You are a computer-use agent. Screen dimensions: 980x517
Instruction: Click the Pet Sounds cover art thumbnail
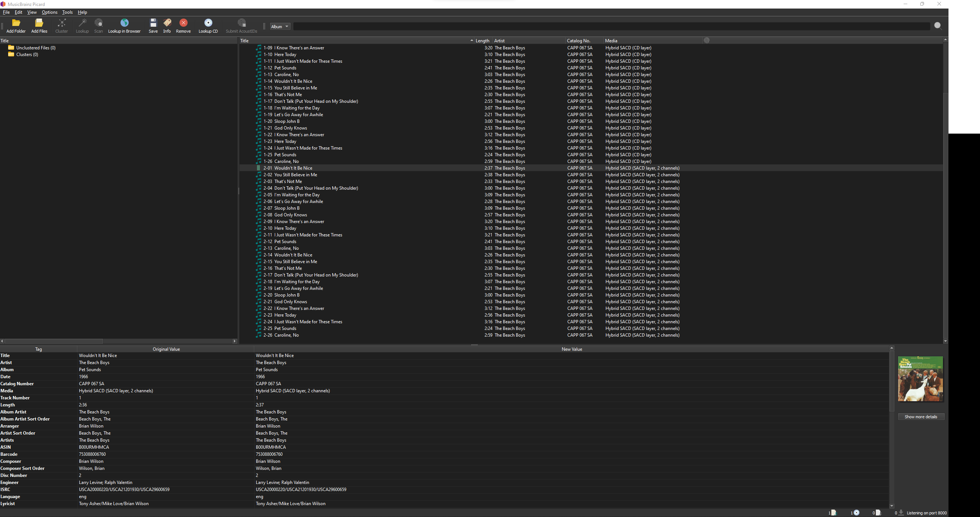click(920, 379)
